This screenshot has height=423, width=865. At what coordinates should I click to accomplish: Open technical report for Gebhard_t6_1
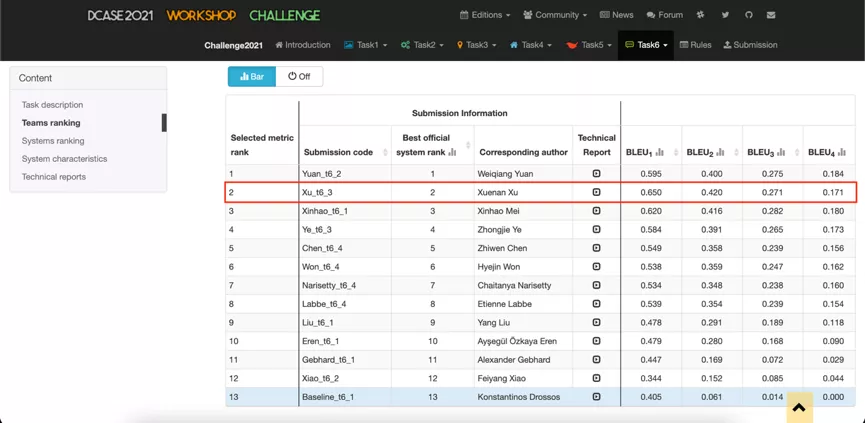[596, 360]
